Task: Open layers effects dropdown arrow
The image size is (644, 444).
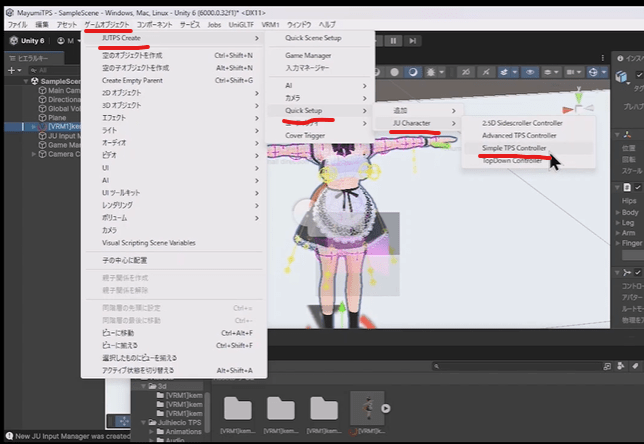Action: 515,72
